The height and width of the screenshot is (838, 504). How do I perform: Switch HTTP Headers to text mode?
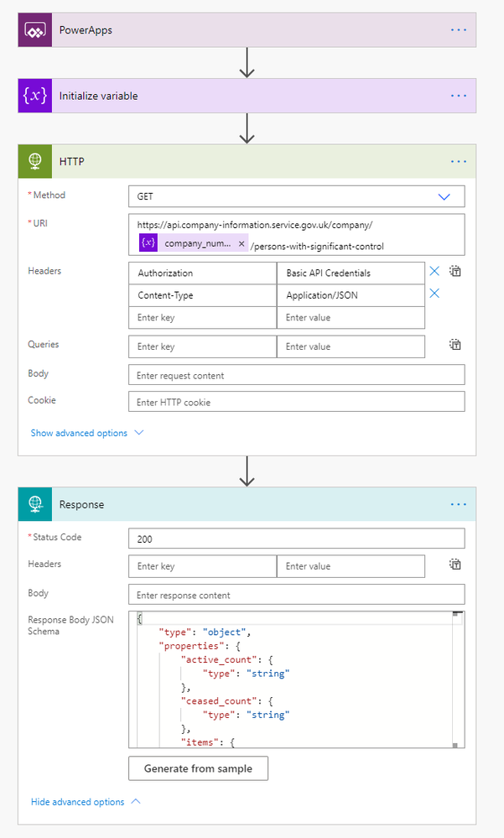tap(455, 271)
